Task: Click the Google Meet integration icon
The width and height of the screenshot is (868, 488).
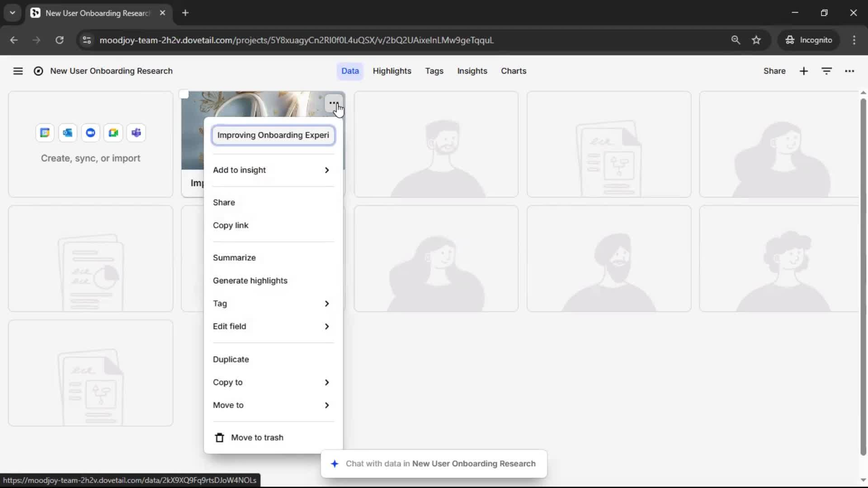Action: tap(113, 133)
